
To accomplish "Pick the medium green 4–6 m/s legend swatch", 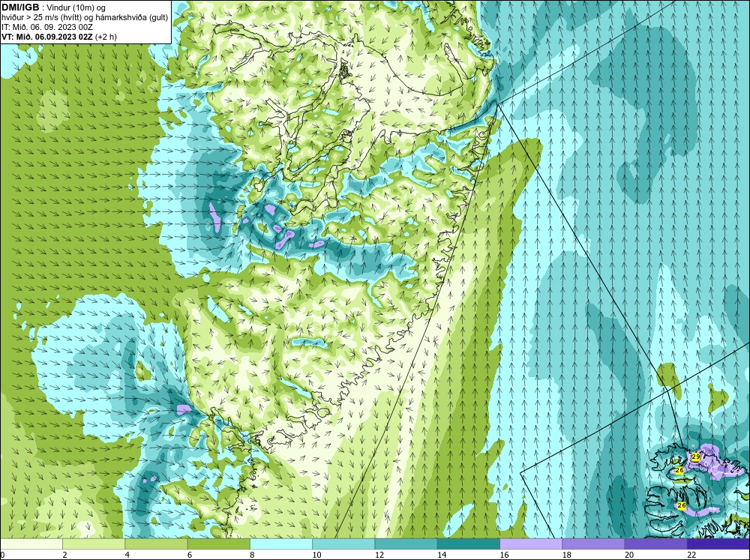I will pyautogui.click(x=156, y=544).
